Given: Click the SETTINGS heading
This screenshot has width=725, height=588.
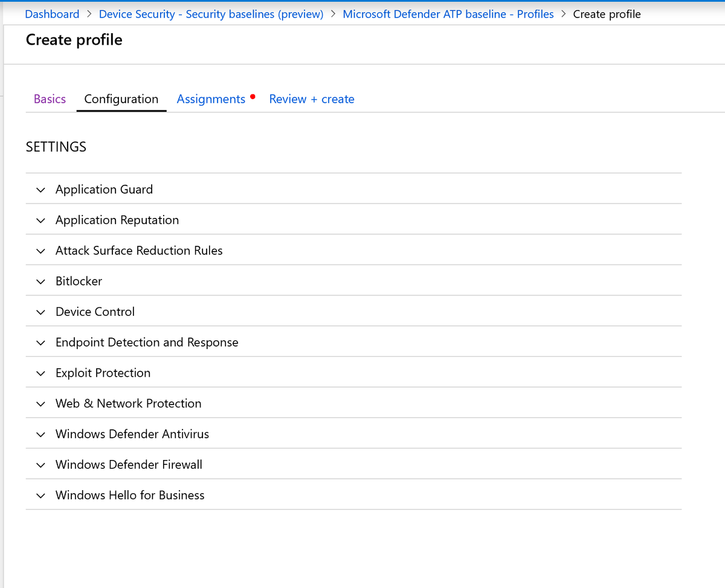Looking at the screenshot, I should click(x=56, y=147).
